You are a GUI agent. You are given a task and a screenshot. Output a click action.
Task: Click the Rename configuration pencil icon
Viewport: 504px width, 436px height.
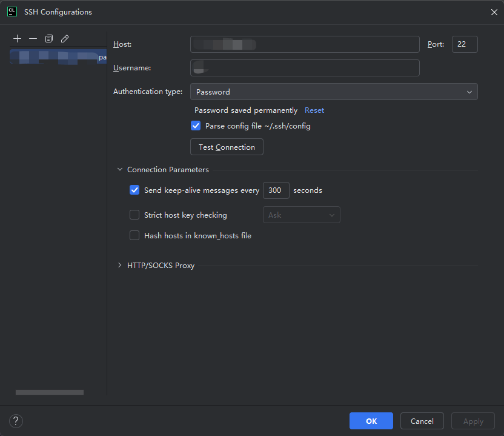(x=65, y=38)
